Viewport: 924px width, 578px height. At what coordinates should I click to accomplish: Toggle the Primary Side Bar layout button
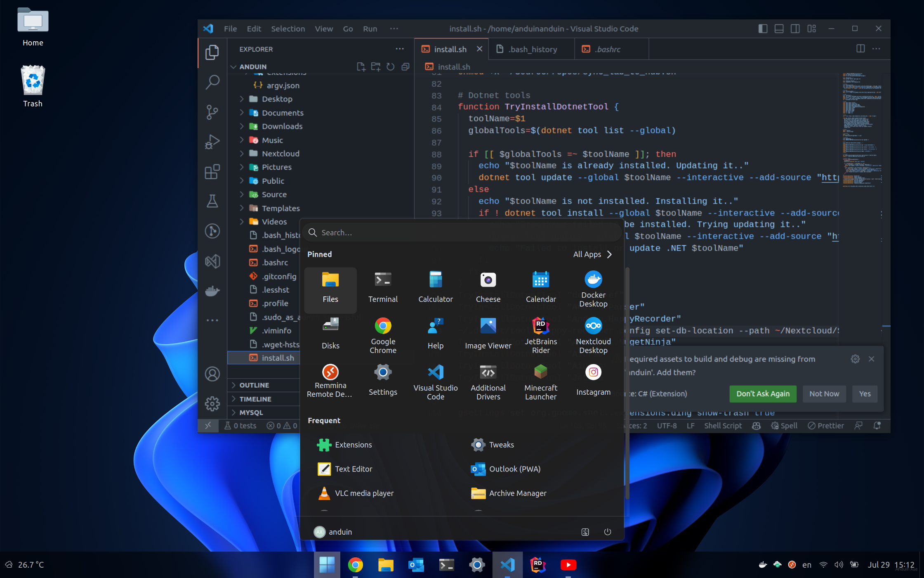click(763, 28)
